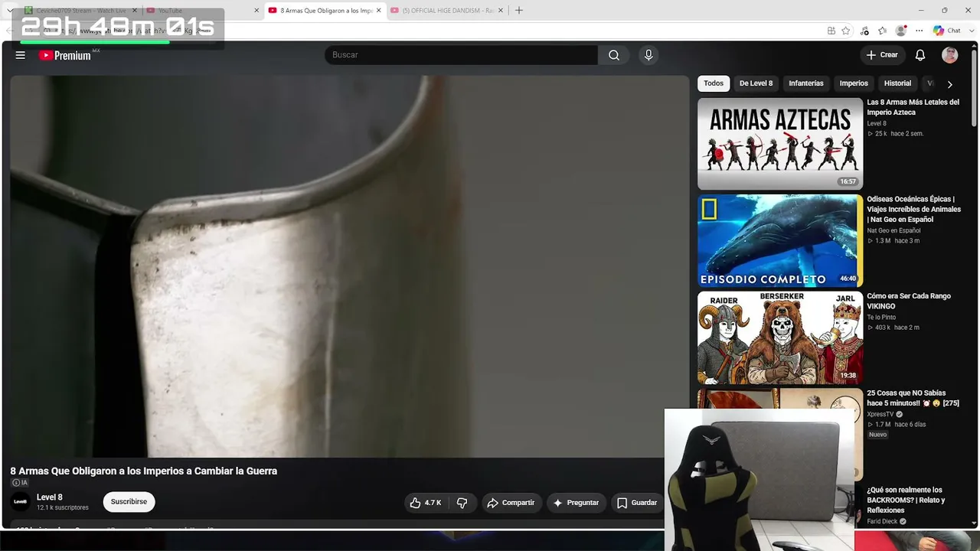Click the video title '8 Armas Que Obligaron'
980x551 pixels.
144,471
